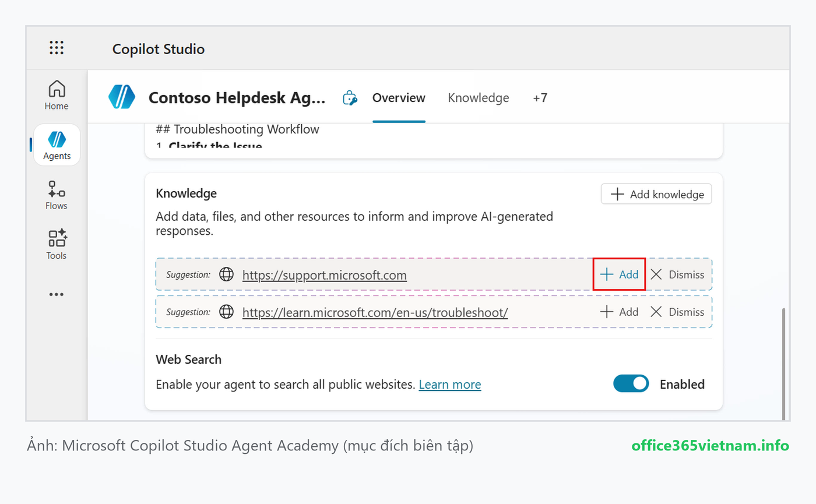Image resolution: width=816 pixels, height=504 pixels.
Task: Open the https://support.microsoft.com link
Action: pyautogui.click(x=325, y=275)
